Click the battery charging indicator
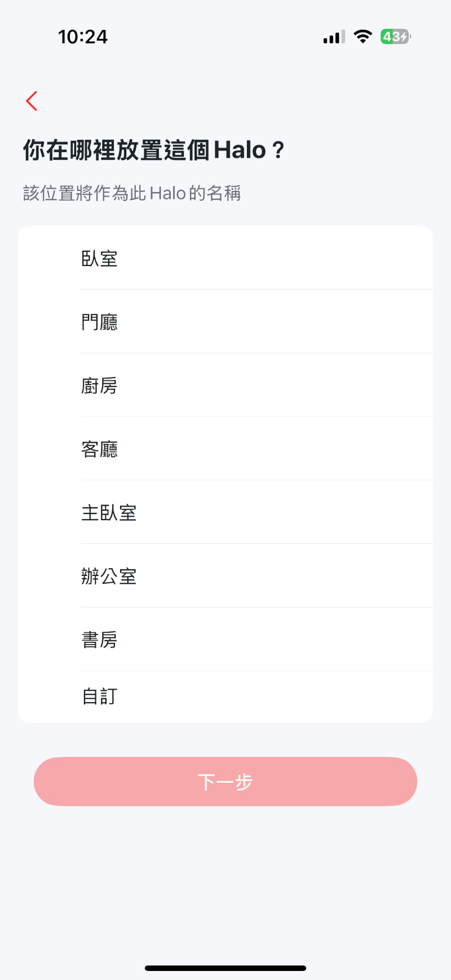This screenshot has width=451, height=980. 396,37
